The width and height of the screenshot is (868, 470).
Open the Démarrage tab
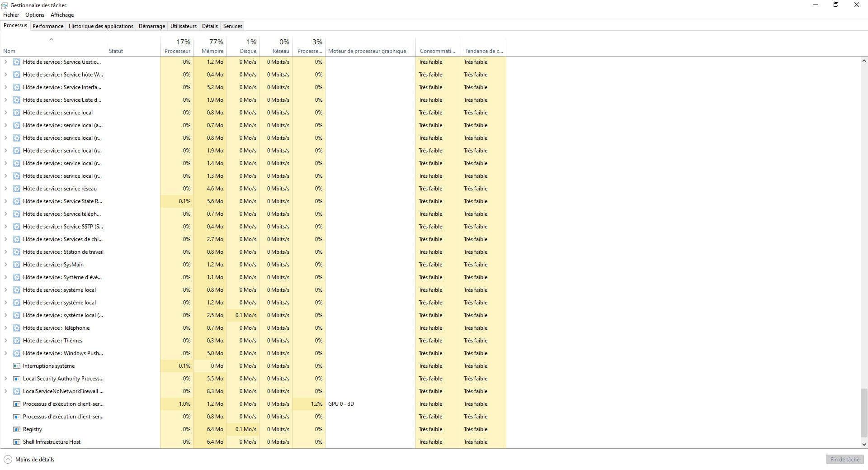(151, 26)
